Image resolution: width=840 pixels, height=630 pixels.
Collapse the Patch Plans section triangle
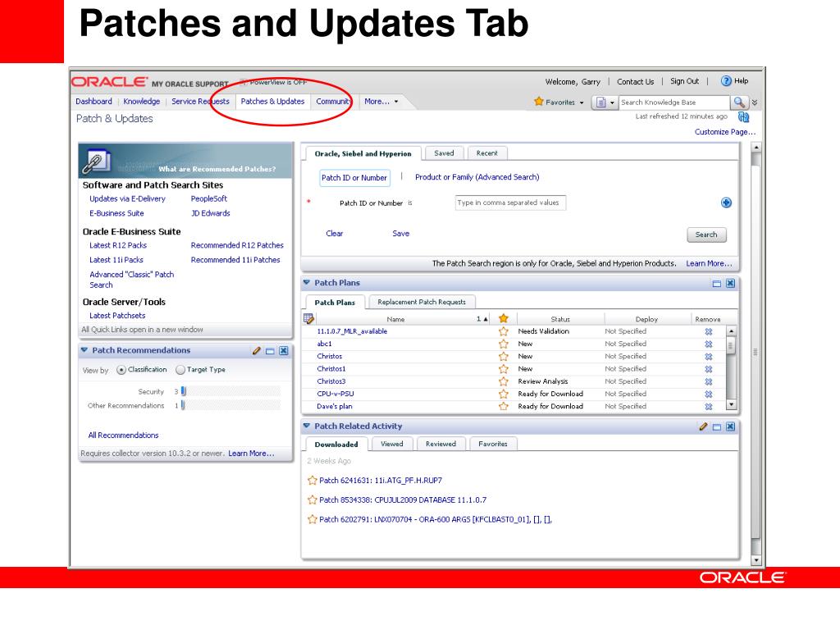307,282
